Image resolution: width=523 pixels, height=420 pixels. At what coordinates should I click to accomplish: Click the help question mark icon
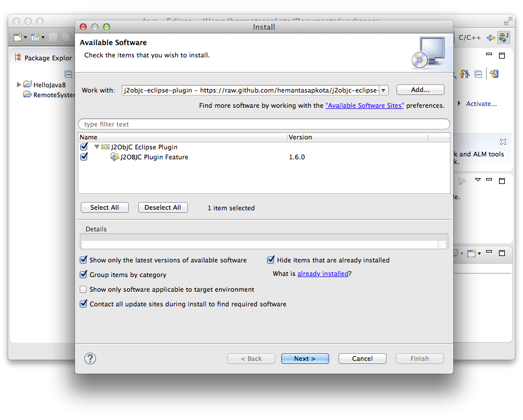[90, 358]
